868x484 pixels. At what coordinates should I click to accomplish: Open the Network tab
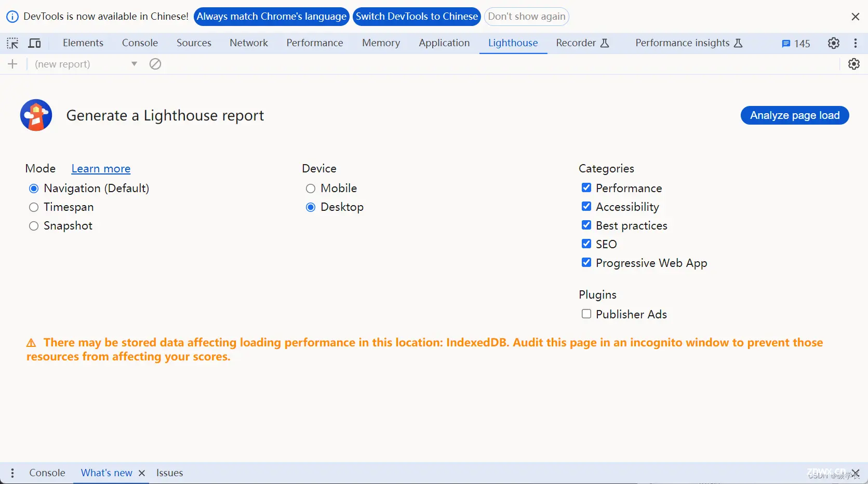[x=249, y=43]
